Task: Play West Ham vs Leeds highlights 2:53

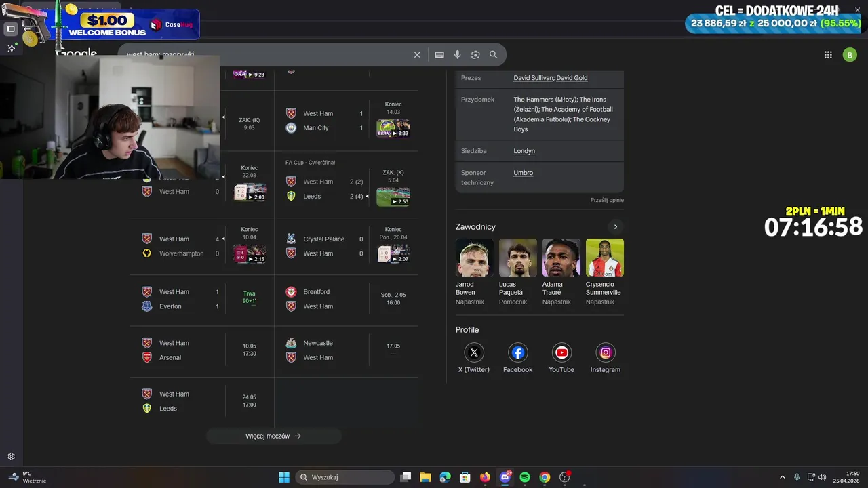Action: tap(393, 197)
